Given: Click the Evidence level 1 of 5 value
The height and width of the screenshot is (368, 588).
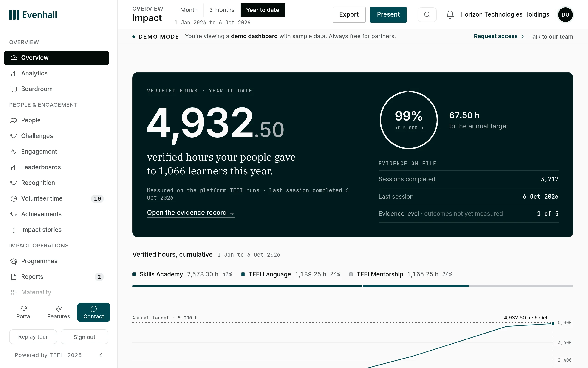Looking at the screenshot, I should [548, 214].
